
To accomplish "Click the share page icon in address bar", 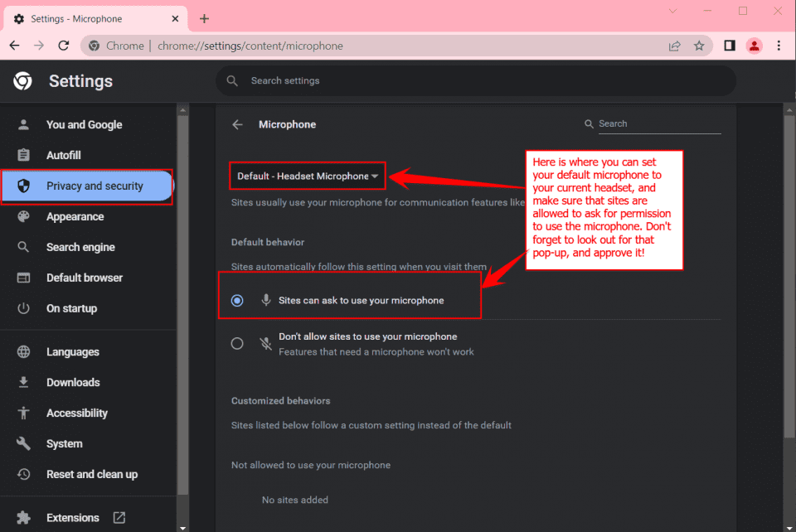I will coord(675,46).
